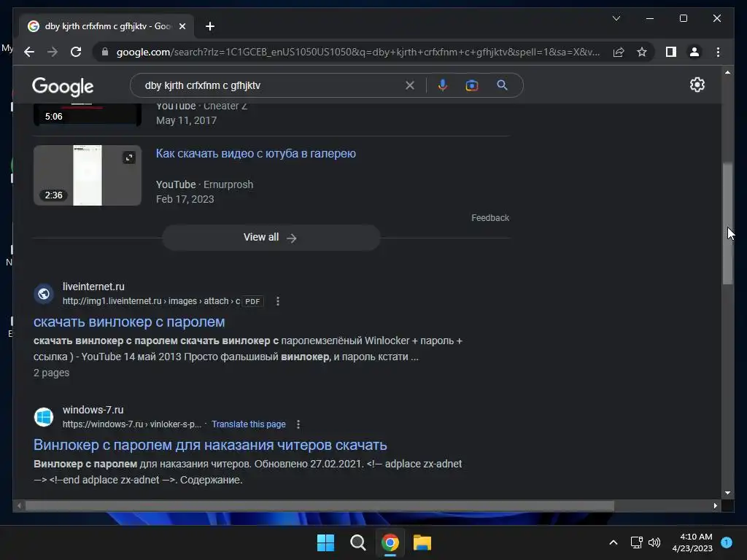Click the scroll up arrow

(x=727, y=72)
